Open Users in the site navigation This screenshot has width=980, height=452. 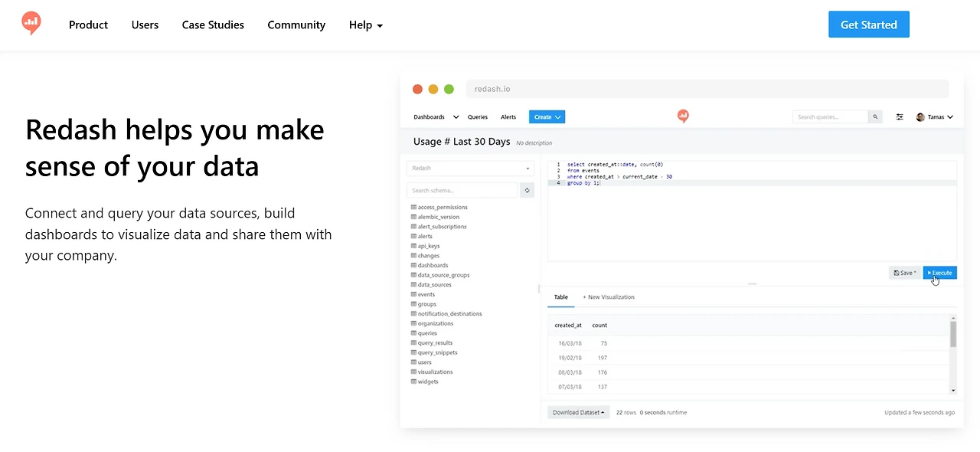click(145, 25)
